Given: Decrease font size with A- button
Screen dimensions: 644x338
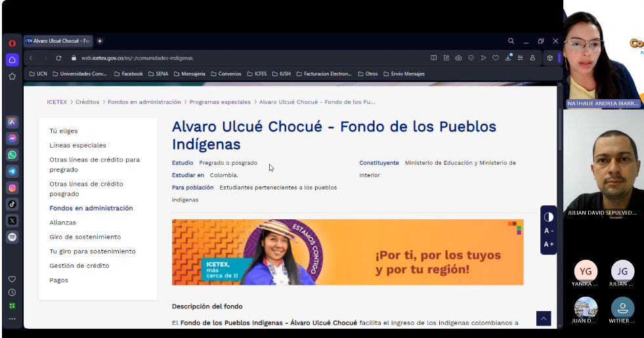Looking at the screenshot, I should 549,230.
